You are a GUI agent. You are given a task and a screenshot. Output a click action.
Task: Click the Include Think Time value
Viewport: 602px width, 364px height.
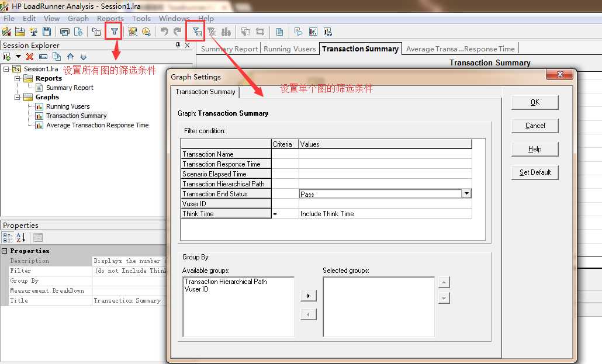pyautogui.click(x=327, y=214)
